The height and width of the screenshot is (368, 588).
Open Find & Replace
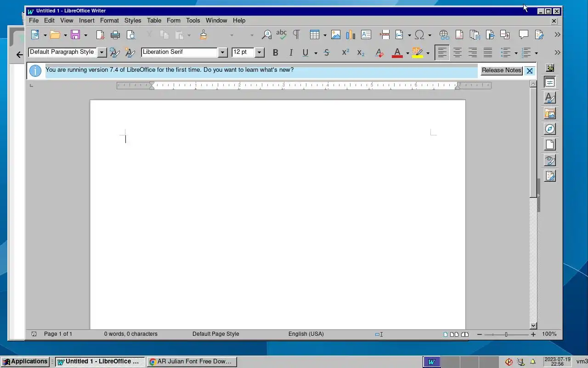[x=266, y=34]
